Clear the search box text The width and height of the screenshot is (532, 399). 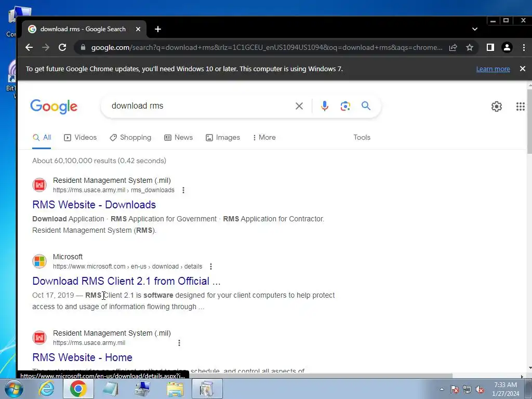click(x=299, y=106)
